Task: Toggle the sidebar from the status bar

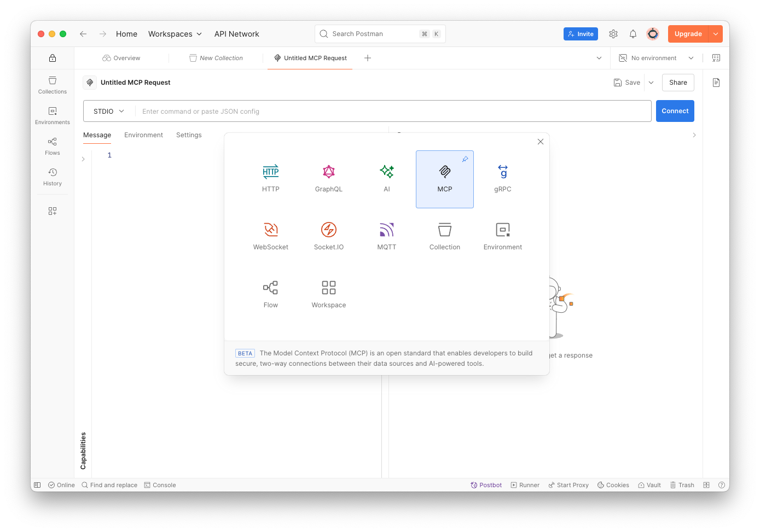Action: pos(37,485)
